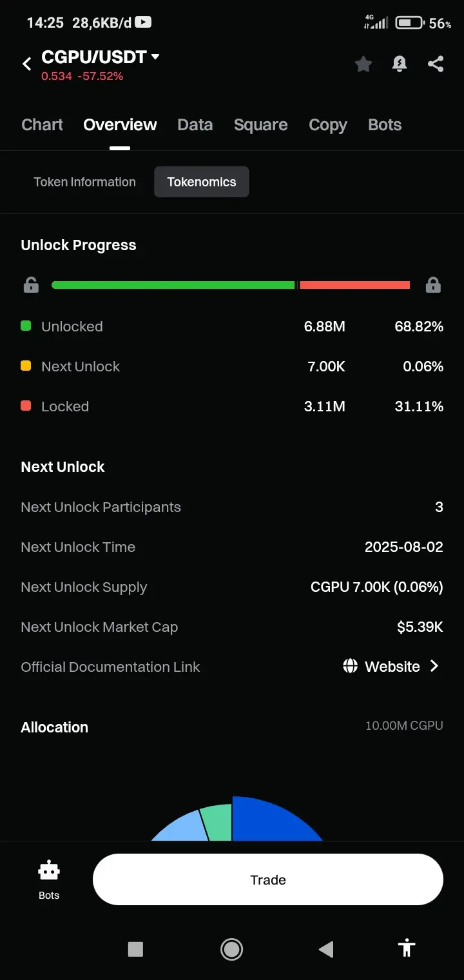Tap light blue allocation pie slice
The height and width of the screenshot is (980, 464).
click(x=184, y=828)
